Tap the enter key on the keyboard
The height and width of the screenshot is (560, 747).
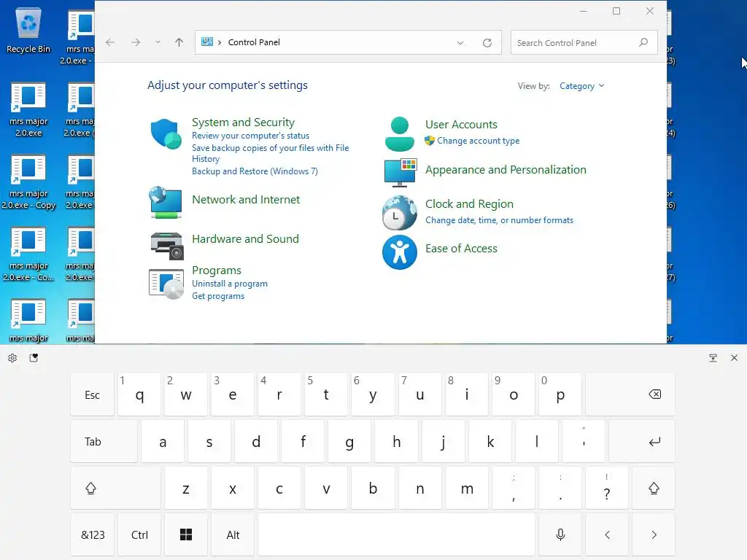[642, 441]
